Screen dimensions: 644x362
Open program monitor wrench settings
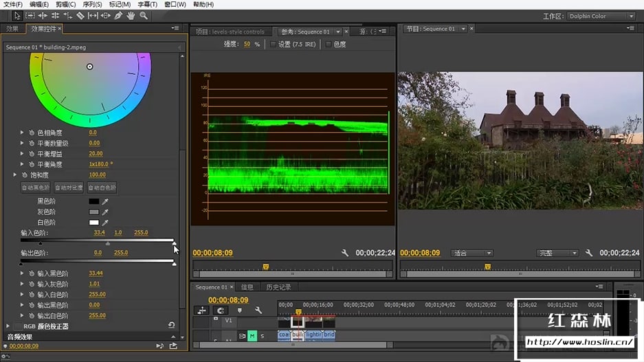pyautogui.click(x=589, y=253)
